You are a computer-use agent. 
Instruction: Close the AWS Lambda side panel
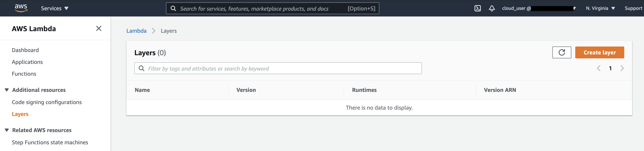click(99, 28)
